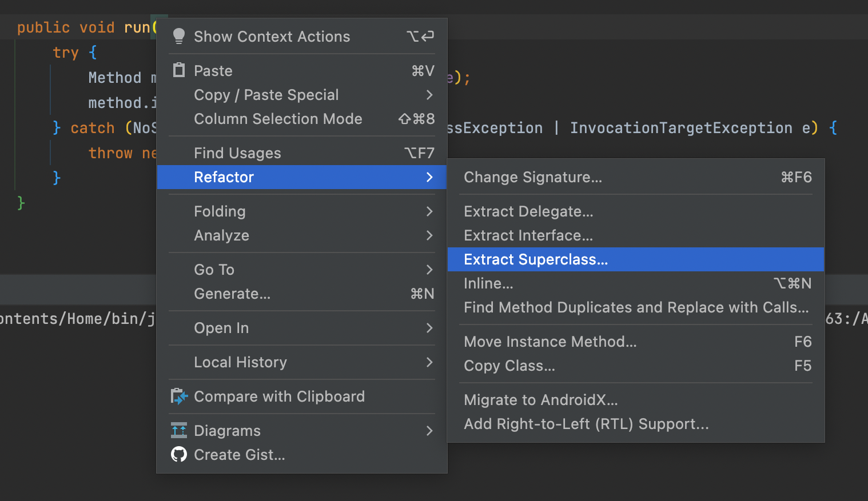Click the Show Context Actions lightbulb icon
Viewport: 868px width, 501px height.
pos(179,37)
